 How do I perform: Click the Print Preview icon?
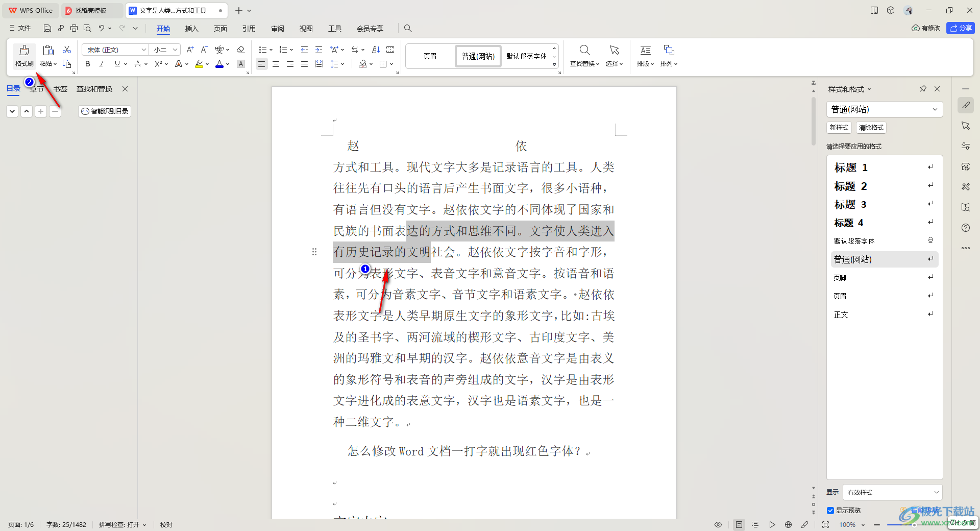(x=87, y=28)
